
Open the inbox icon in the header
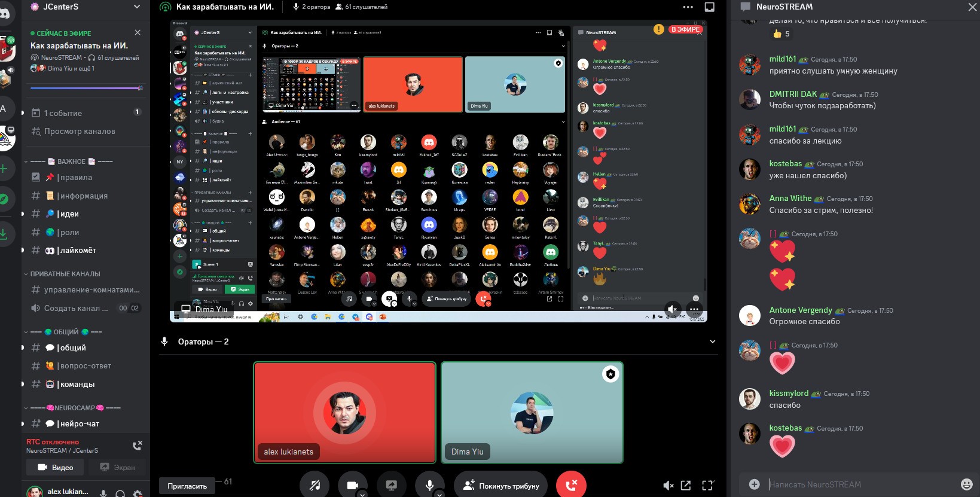click(x=710, y=7)
